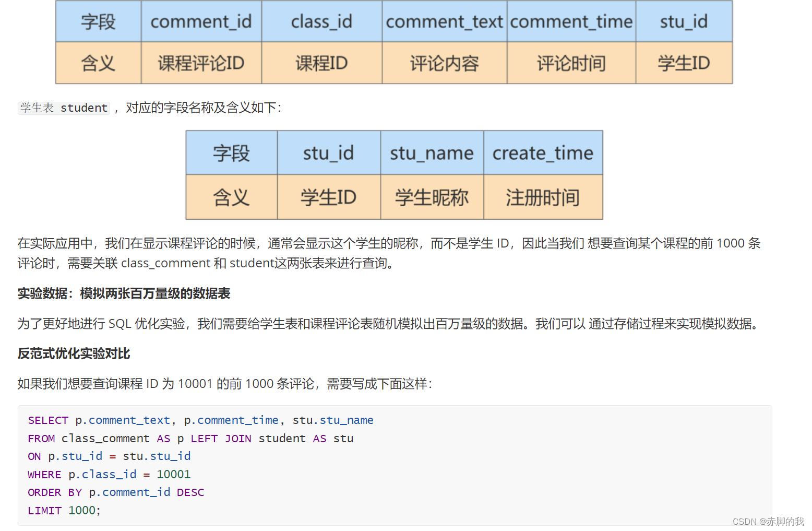Click the 注册时间 cell
The width and height of the screenshot is (812, 531).
pyautogui.click(x=543, y=197)
